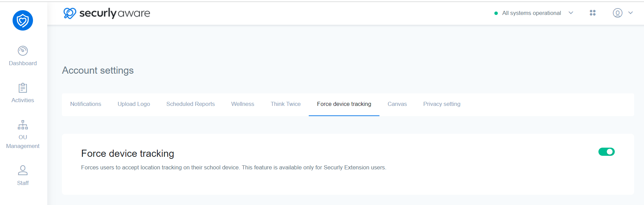Click the Staff sidebar label
The image size is (644, 205).
coord(23,183)
